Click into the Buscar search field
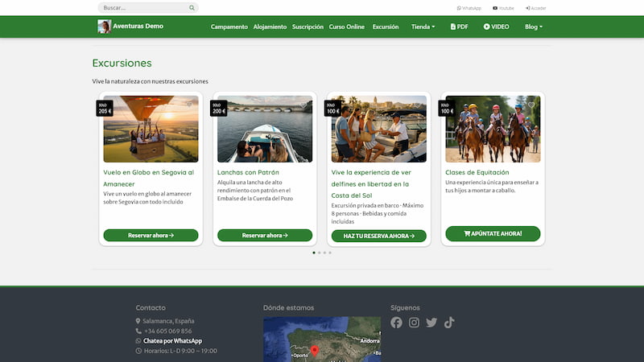 [x=145, y=8]
